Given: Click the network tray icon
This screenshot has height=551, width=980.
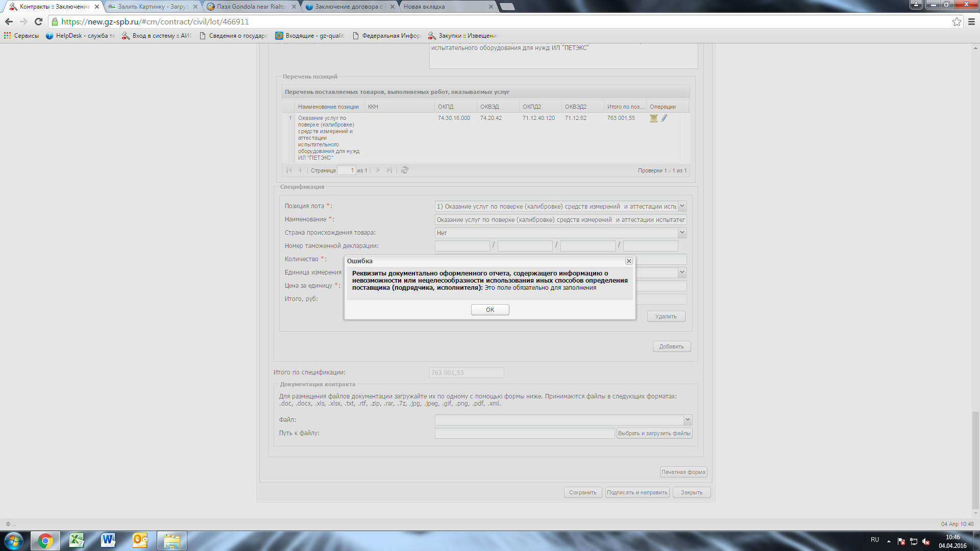Looking at the screenshot, I should click(x=914, y=541).
